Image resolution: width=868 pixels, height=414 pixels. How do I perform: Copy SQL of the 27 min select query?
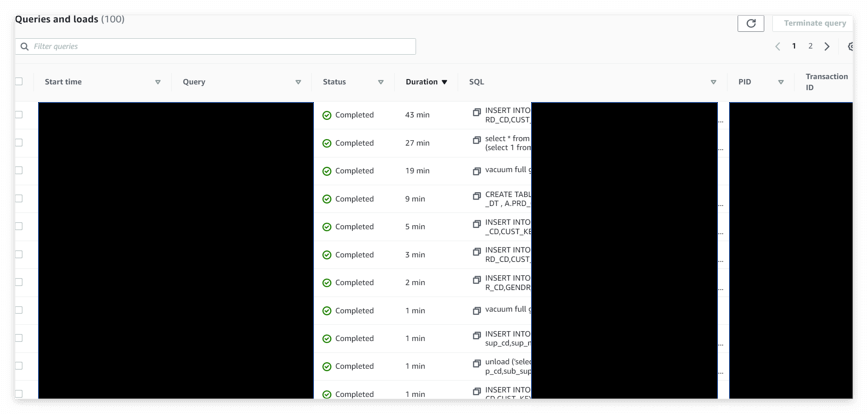477,141
